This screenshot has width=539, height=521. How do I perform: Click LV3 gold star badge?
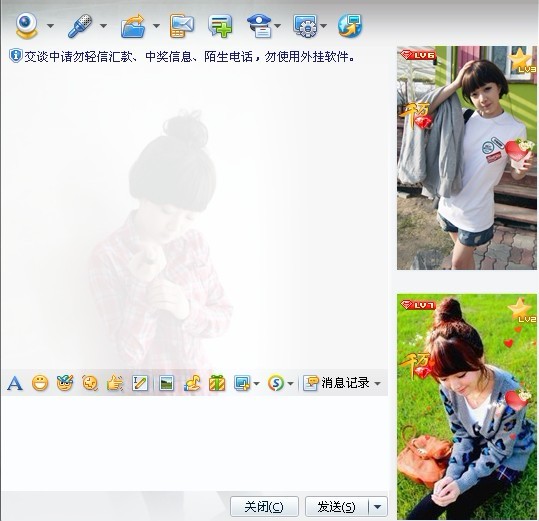pyautogui.click(x=522, y=61)
